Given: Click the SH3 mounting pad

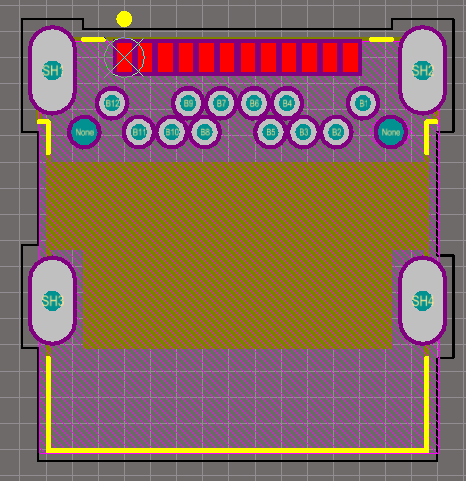Looking at the screenshot, I should coord(52,301).
